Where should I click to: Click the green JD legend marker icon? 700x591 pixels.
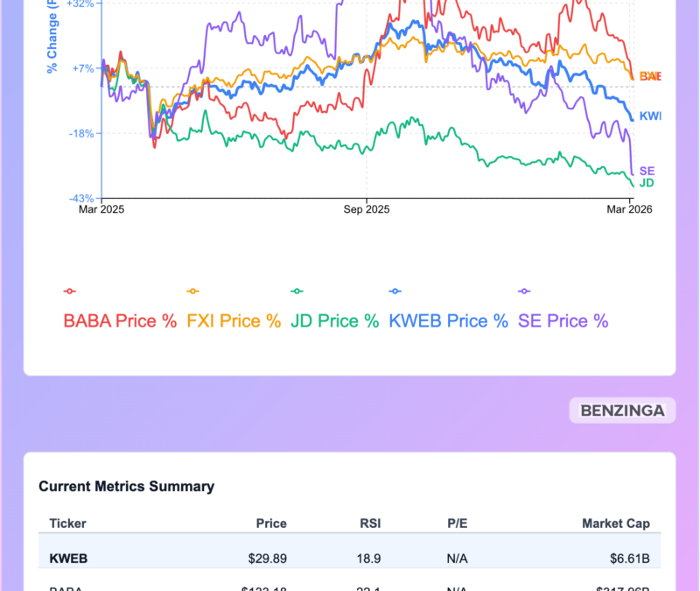tap(297, 292)
